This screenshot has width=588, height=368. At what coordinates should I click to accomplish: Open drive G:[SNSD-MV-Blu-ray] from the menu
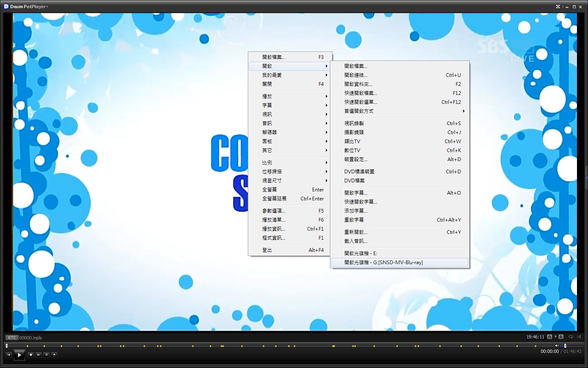tap(383, 263)
